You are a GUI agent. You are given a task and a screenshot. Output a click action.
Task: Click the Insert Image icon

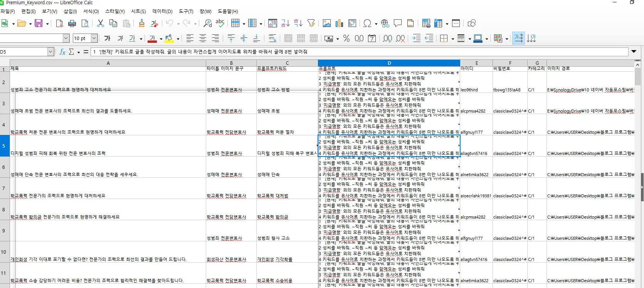pyautogui.click(x=326, y=24)
